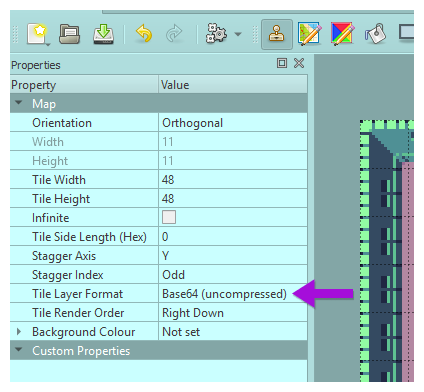Screen dimensions: 424x392
Task: Collapse the Custom Properties group
Action: [x=19, y=350]
